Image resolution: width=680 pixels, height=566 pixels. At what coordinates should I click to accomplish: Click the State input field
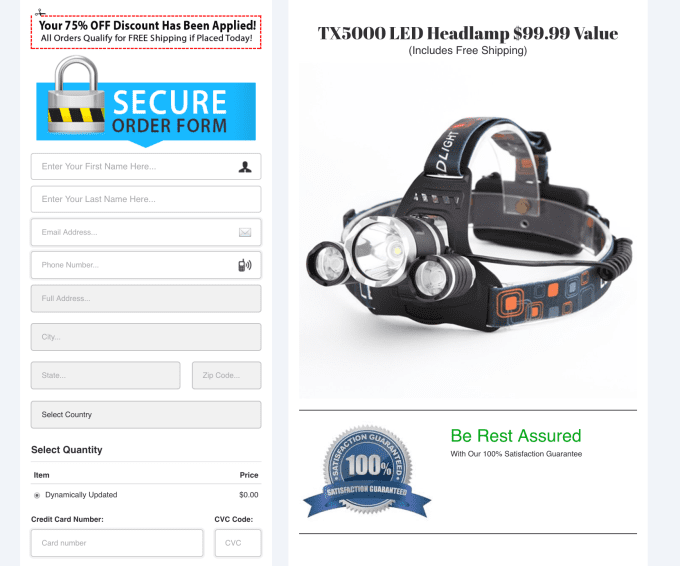[105, 375]
